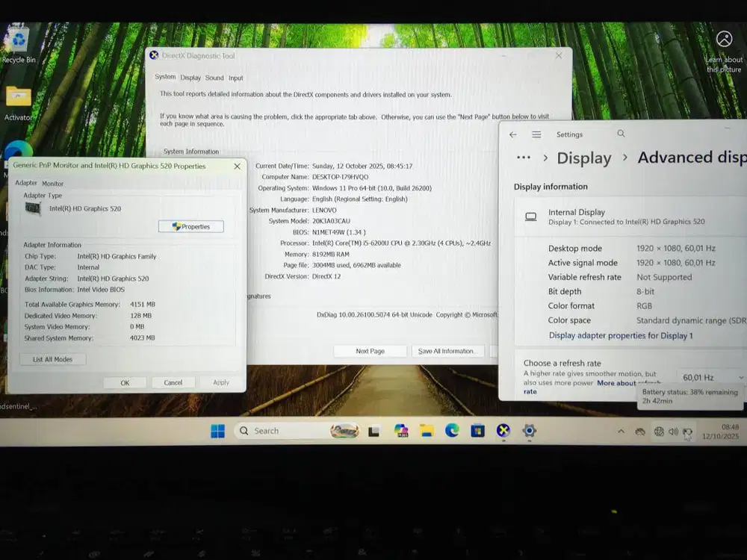Open File Explorer from the taskbar

coord(427,431)
